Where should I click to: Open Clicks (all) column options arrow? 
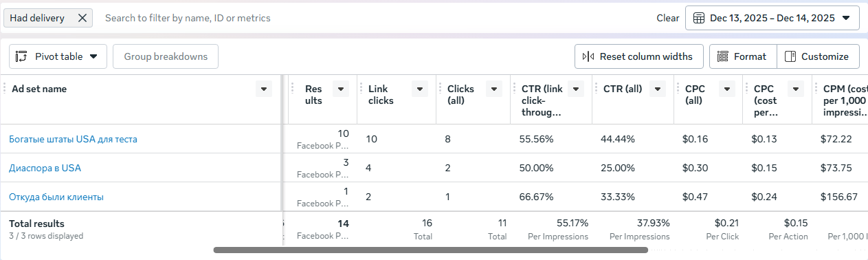494,89
